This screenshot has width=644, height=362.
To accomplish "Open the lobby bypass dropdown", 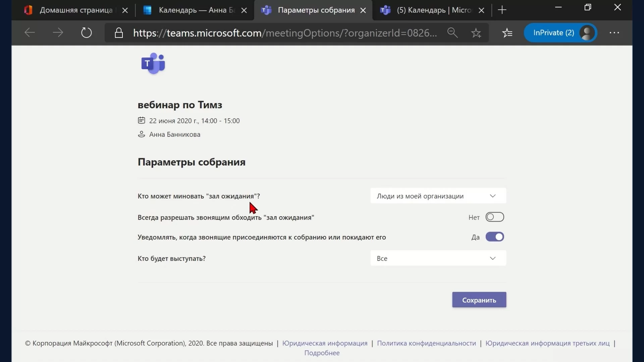I will pyautogui.click(x=438, y=196).
